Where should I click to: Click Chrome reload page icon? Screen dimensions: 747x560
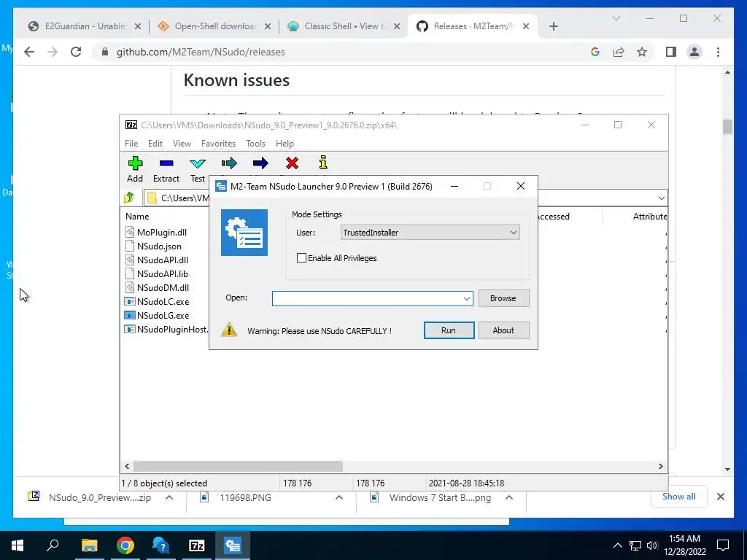pos(76,52)
